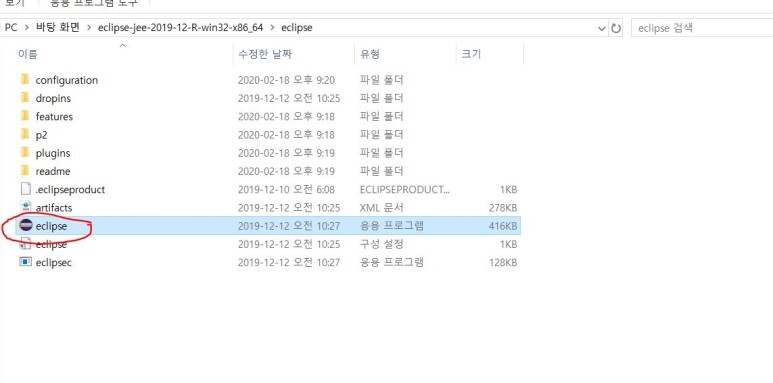773x383 pixels.
Task: Expand the chevron after PC in the path
Action: [x=27, y=28]
